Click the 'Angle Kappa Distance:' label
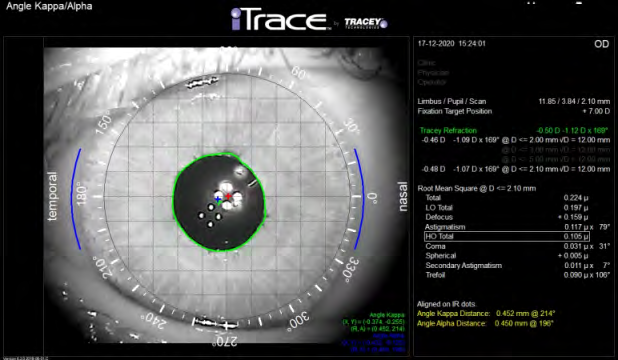This screenshot has height=360, width=618. click(454, 313)
